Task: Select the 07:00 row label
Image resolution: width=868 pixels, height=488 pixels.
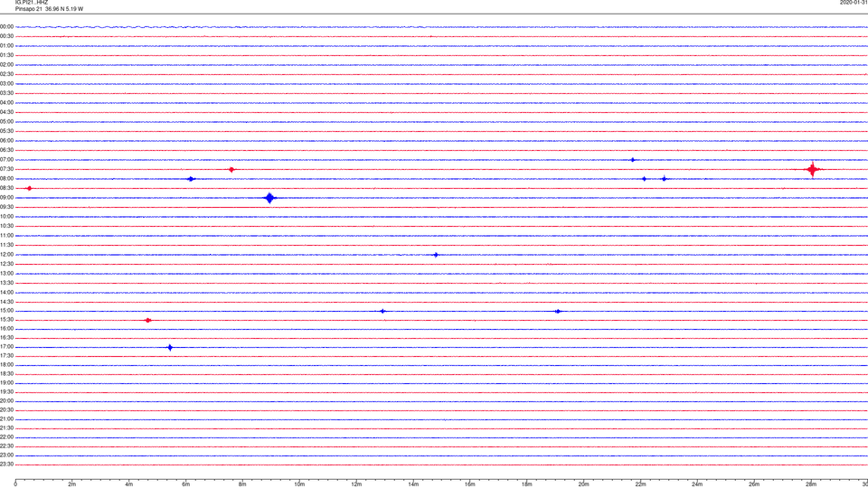Action: point(6,160)
